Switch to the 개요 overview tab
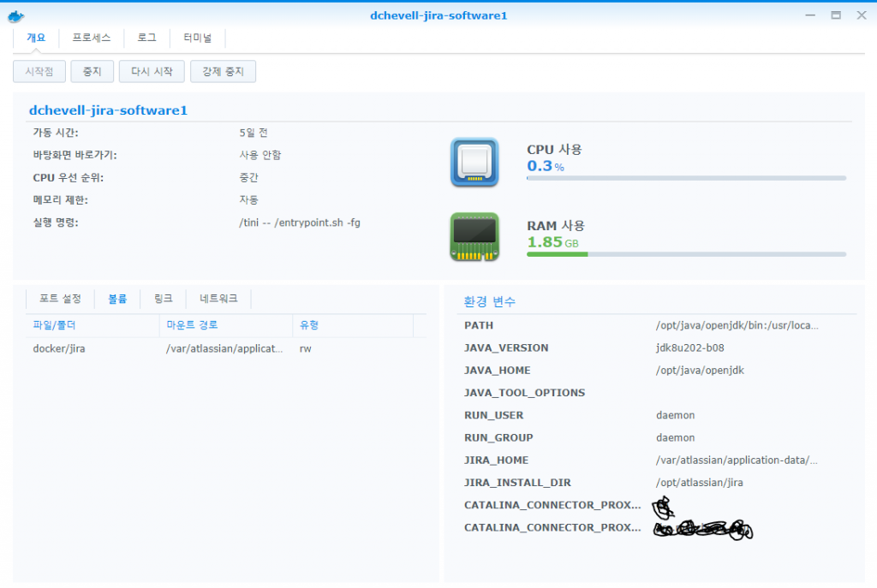877x588 pixels. click(x=36, y=38)
